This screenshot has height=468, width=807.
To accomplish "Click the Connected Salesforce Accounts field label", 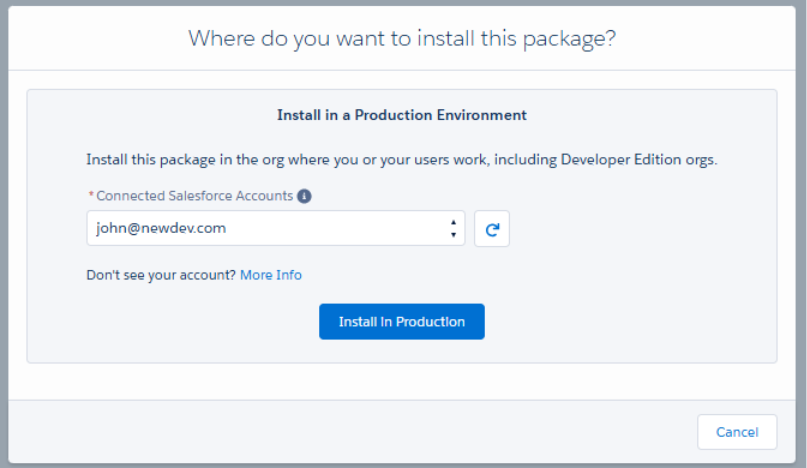I will 195,196.
